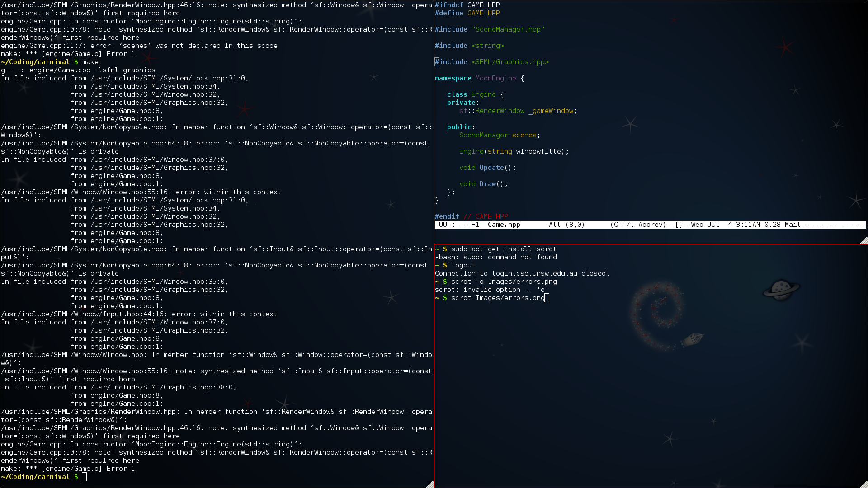Click the 'scenes' was not declared error line
The width and height of the screenshot is (868, 488).
(x=139, y=46)
